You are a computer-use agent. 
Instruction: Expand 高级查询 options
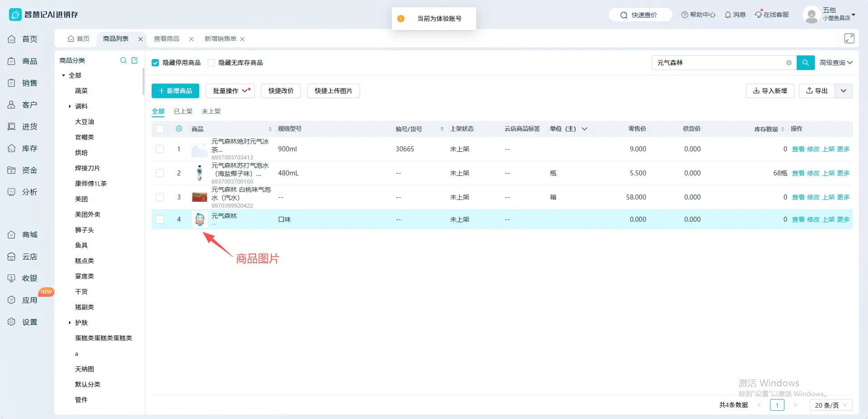pyautogui.click(x=836, y=63)
